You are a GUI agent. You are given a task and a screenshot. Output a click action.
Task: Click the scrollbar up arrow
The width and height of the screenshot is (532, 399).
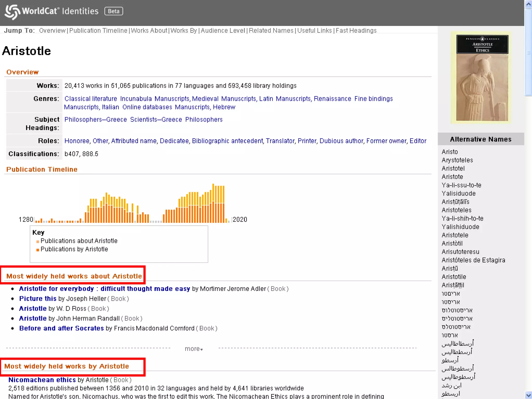coord(528,4)
